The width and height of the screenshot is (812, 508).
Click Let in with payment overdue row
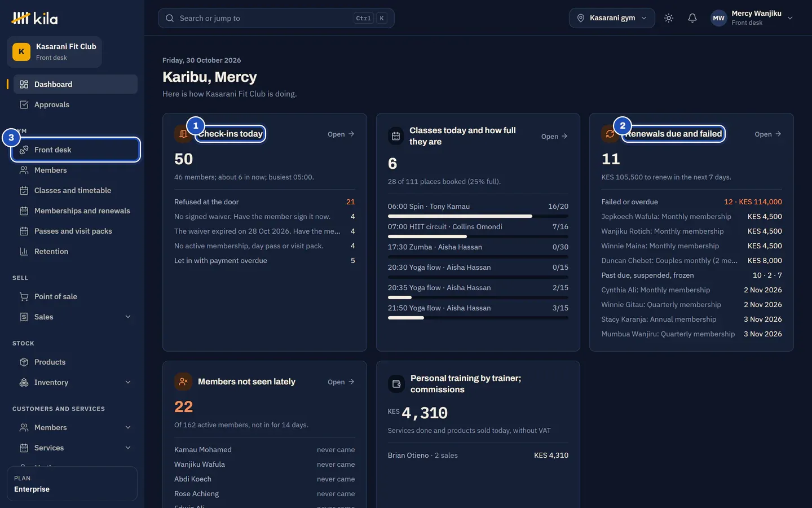pyautogui.click(x=264, y=260)
